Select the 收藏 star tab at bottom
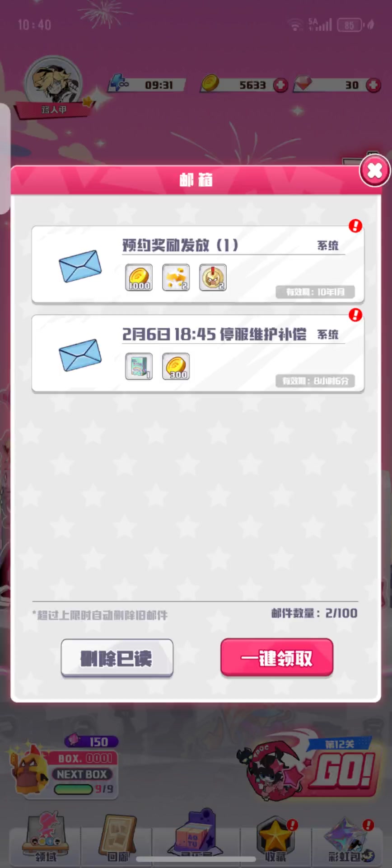 pyautogui.click(x=275, y=840)
